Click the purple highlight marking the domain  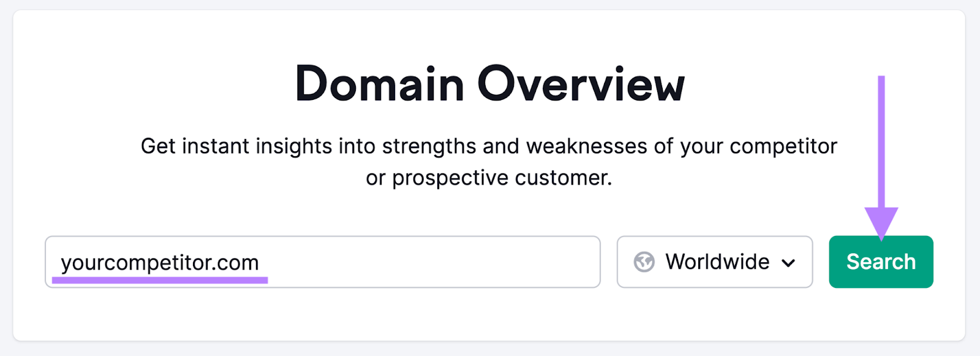coord(161,279)
